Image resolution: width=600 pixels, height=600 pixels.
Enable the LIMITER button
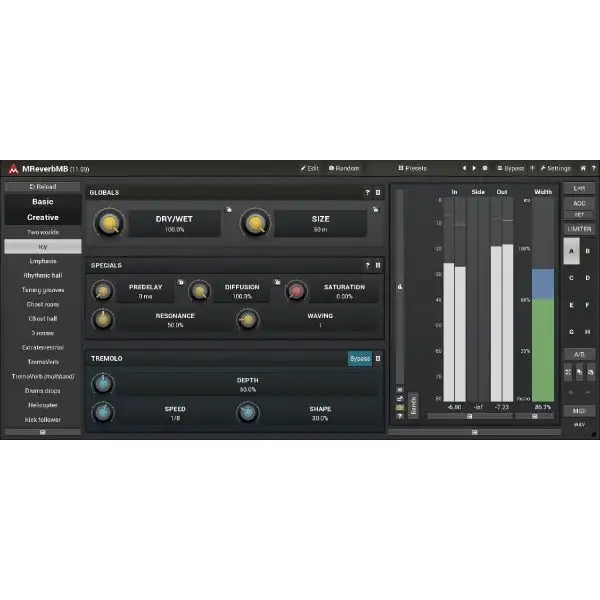[x=579, y=229]
